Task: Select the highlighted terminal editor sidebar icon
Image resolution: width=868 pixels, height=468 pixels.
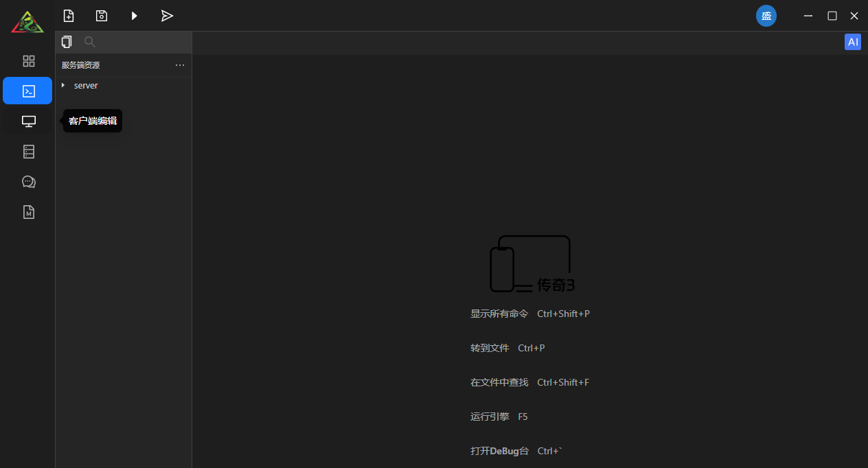Action: pyautogui.click(x=27, y=91)
